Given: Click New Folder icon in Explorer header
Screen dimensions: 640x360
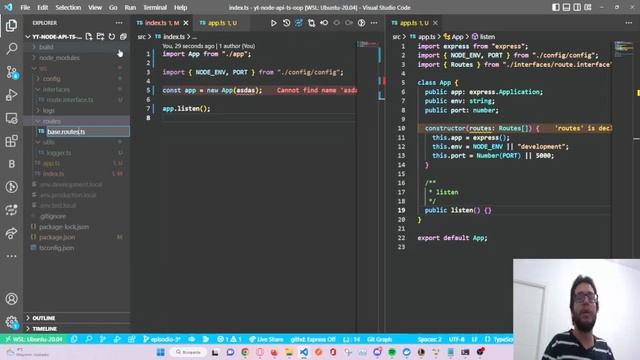Looking at the screenshot, I should (x=100, y=37).
